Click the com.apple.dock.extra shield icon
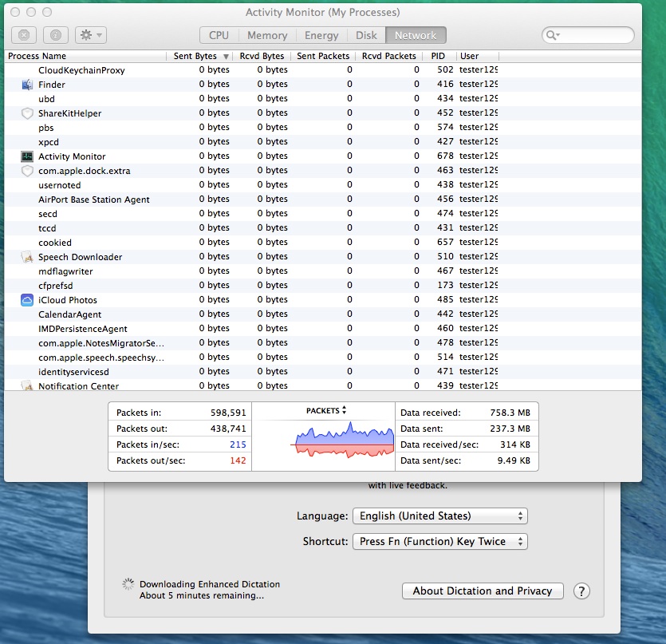666x644 pixels. tap(27, 171)
